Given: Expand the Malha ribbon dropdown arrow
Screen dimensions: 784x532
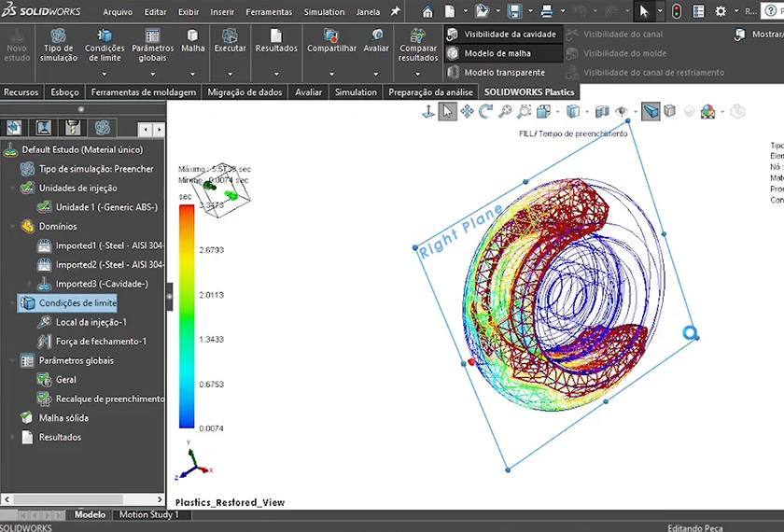Looking at the screenshot, I should point(192,74).
